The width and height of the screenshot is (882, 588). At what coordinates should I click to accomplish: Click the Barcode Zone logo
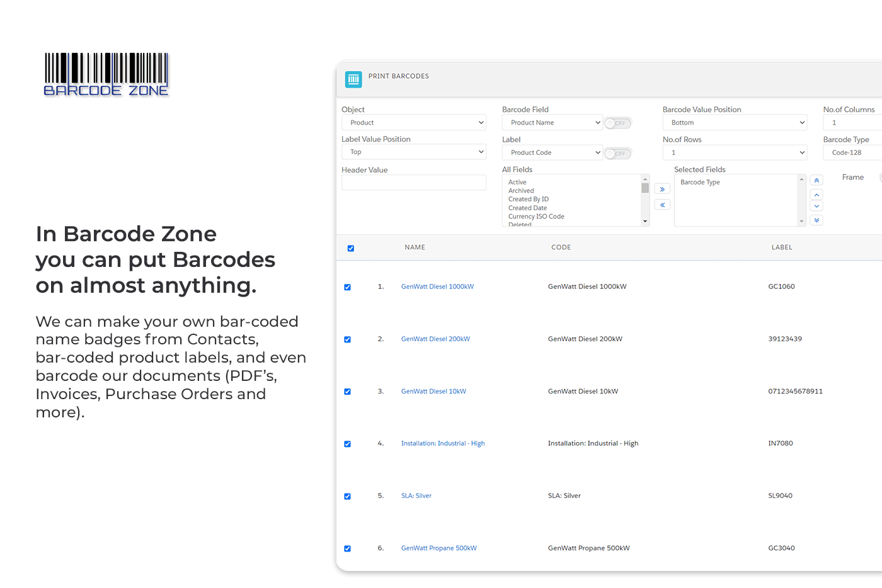106,74
